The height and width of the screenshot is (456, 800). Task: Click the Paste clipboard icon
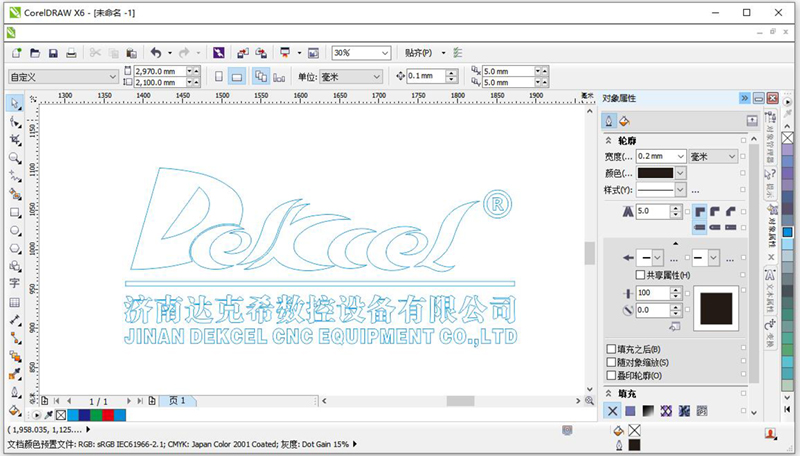coord(132,53)
